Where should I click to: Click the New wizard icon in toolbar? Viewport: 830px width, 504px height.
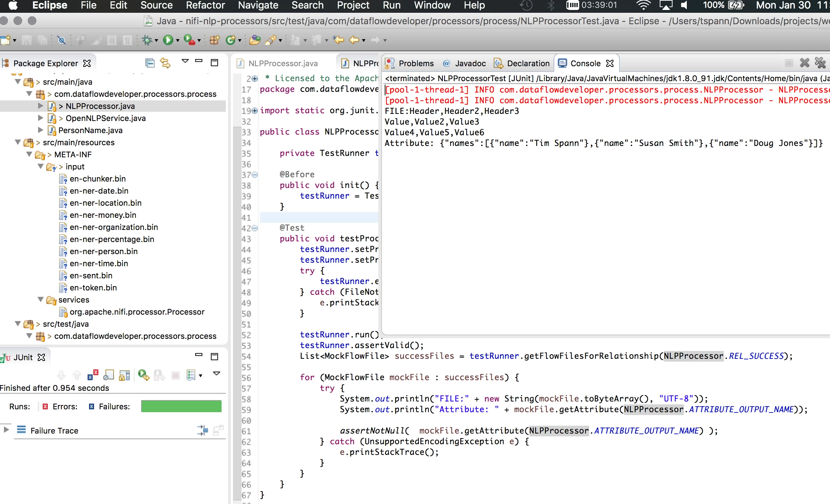6,40
